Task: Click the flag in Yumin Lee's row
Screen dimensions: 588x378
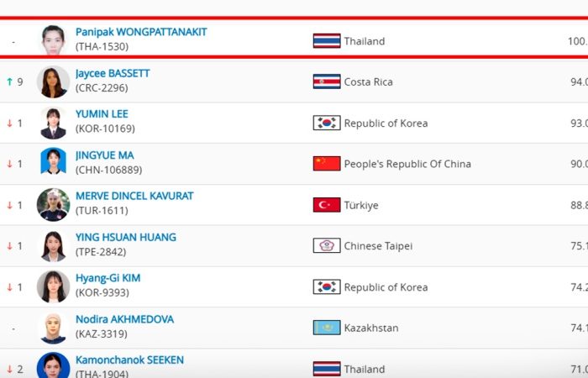Action: pos(327,123)
